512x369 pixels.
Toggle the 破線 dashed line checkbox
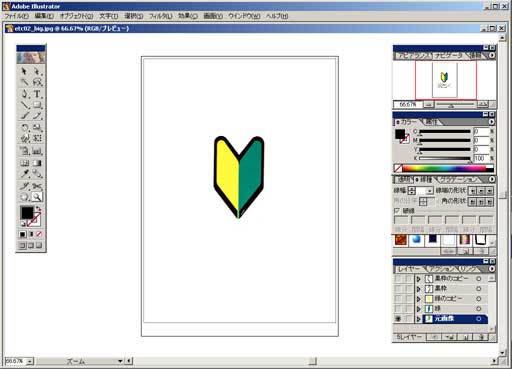(x=397, y=211)
